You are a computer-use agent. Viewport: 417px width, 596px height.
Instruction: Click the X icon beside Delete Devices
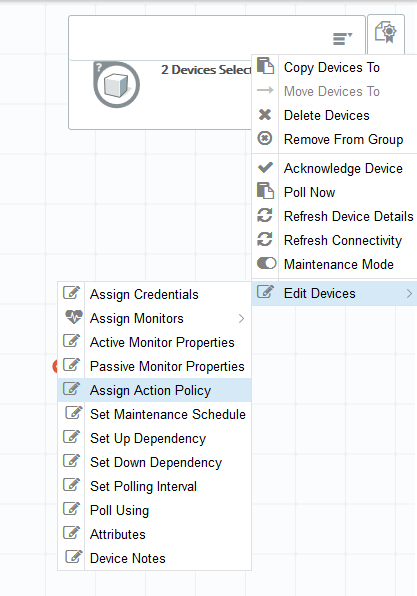pyautogui.click(x=265, y=114)
